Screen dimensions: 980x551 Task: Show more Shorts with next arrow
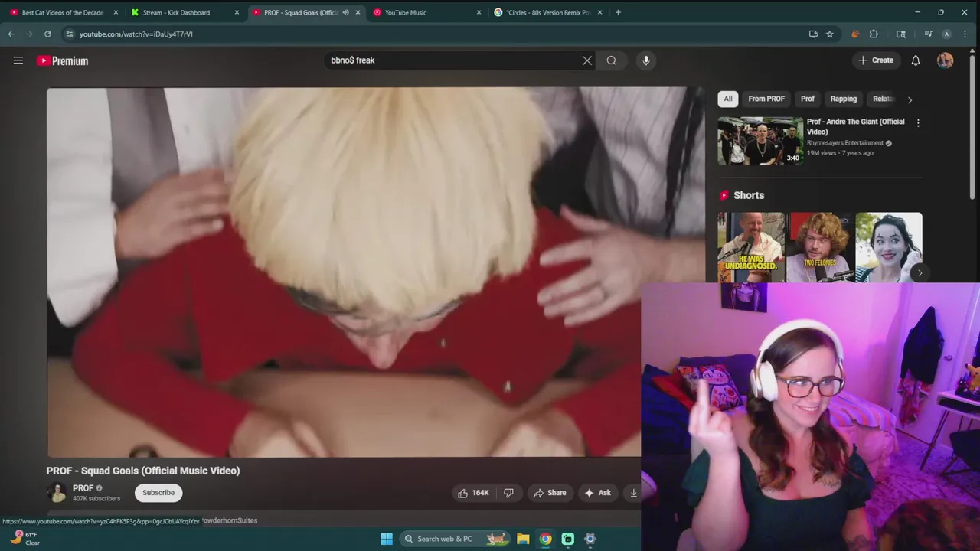tap(920, 272)
